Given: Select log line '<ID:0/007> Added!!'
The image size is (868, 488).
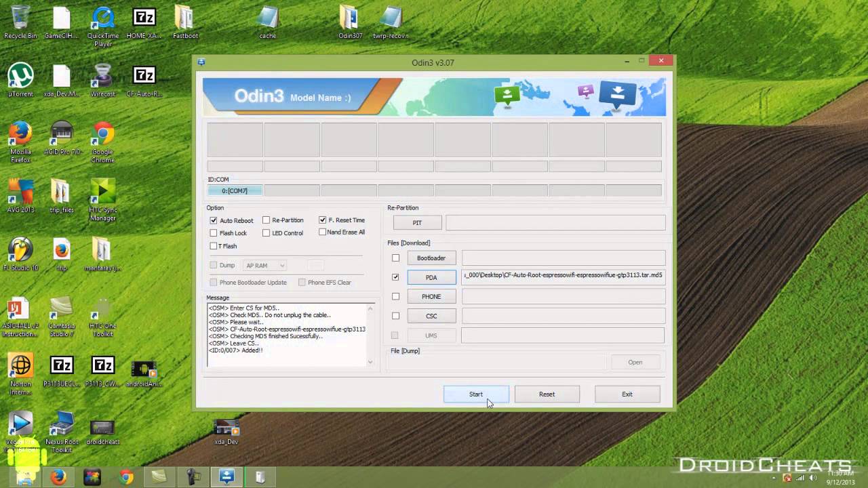Looking at the screenshot, I should coord(235,350).
